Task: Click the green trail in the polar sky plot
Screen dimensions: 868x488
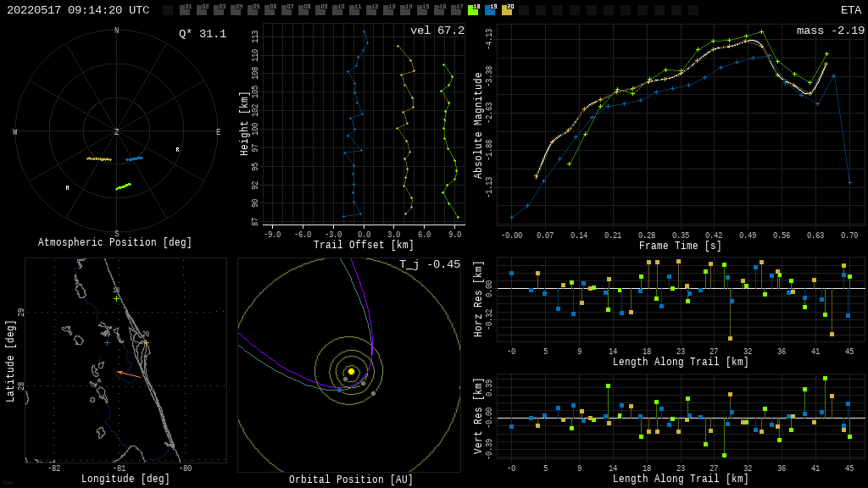Action: (124, 186)
